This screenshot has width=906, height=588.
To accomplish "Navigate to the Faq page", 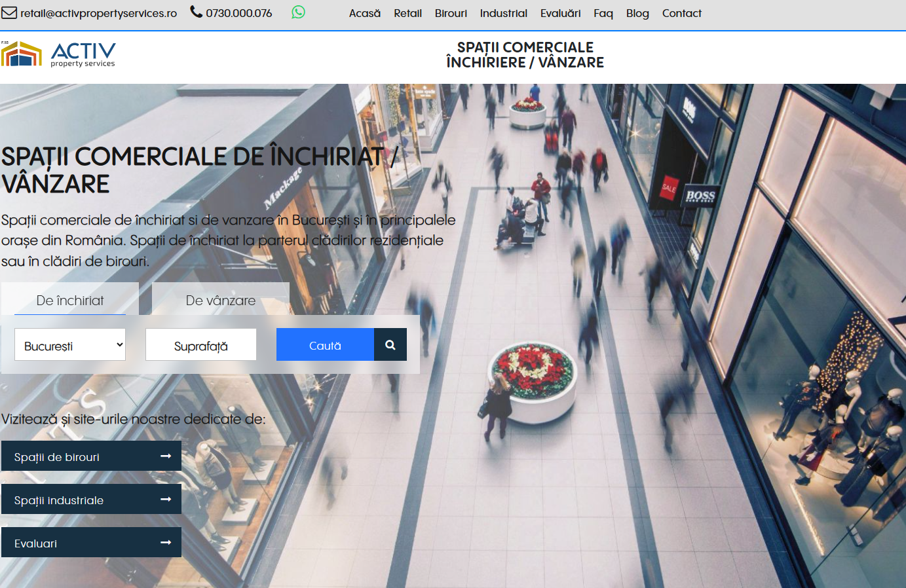I will pos(603,13).
